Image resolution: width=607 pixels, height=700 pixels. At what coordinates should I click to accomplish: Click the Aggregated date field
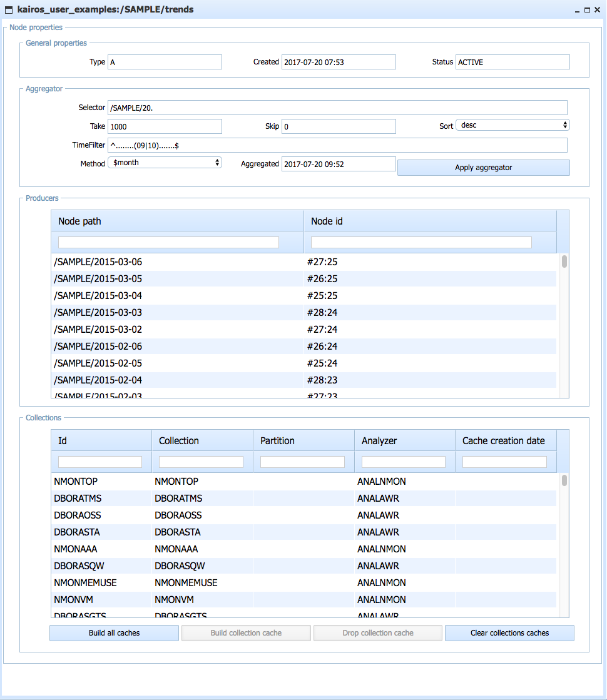pyautogui.click(x=339, y=164)
